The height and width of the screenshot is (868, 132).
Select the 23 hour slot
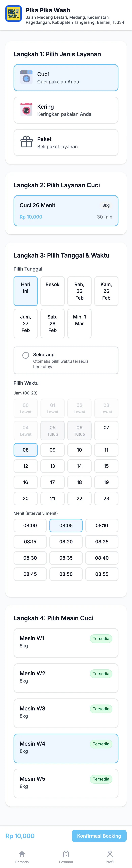coord(106,498)
